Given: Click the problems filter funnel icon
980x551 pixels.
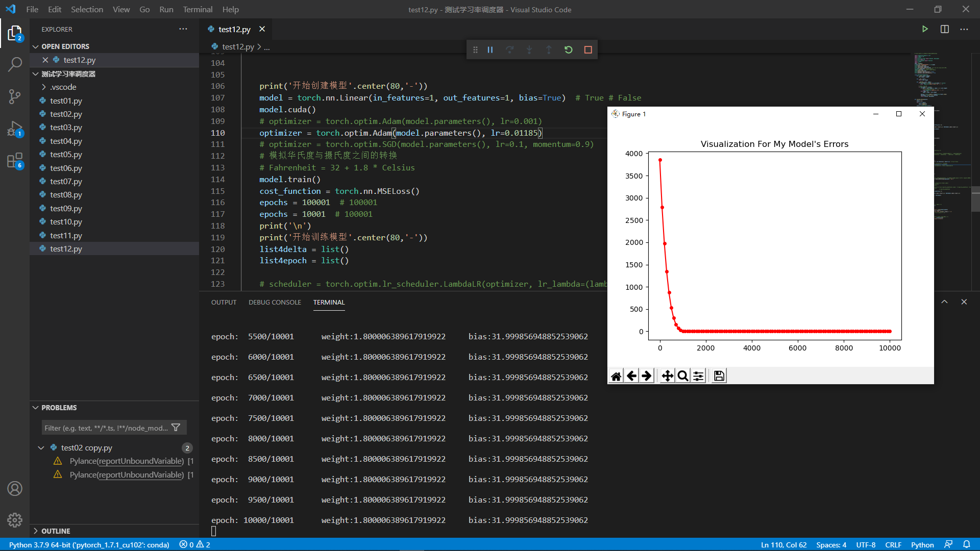Looking at the screenshot, I should pyautogui.click(x=176, y=428).
